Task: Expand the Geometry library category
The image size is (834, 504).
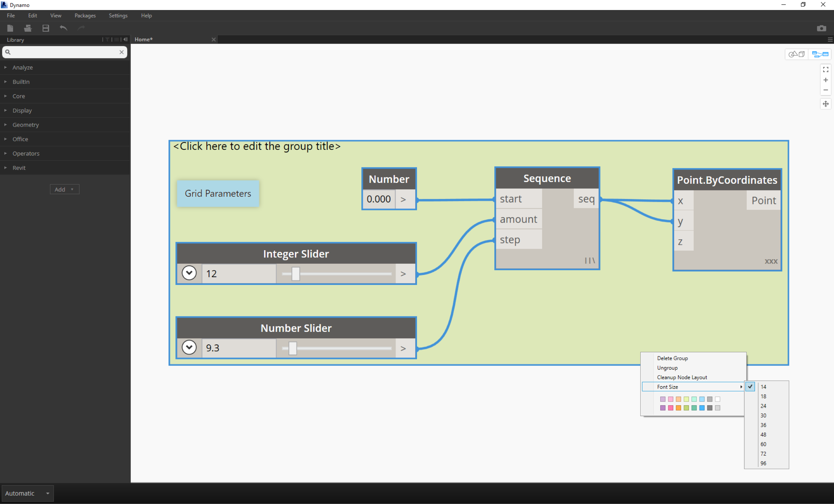Action: (x=65, y=125)
